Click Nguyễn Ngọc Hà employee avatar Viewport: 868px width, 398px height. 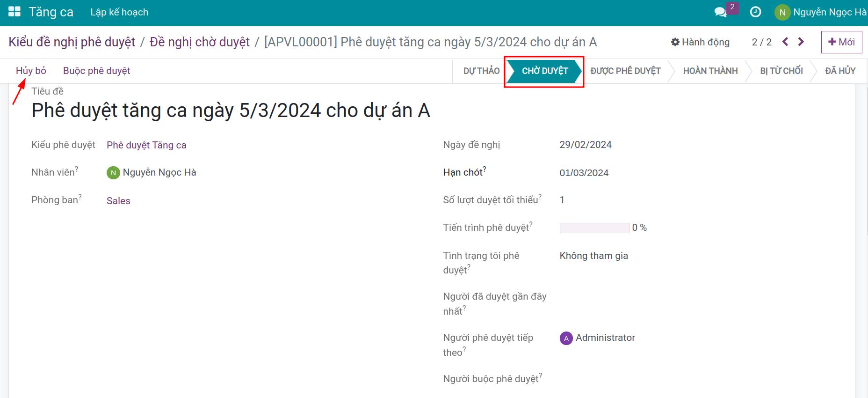pos(113,173)
